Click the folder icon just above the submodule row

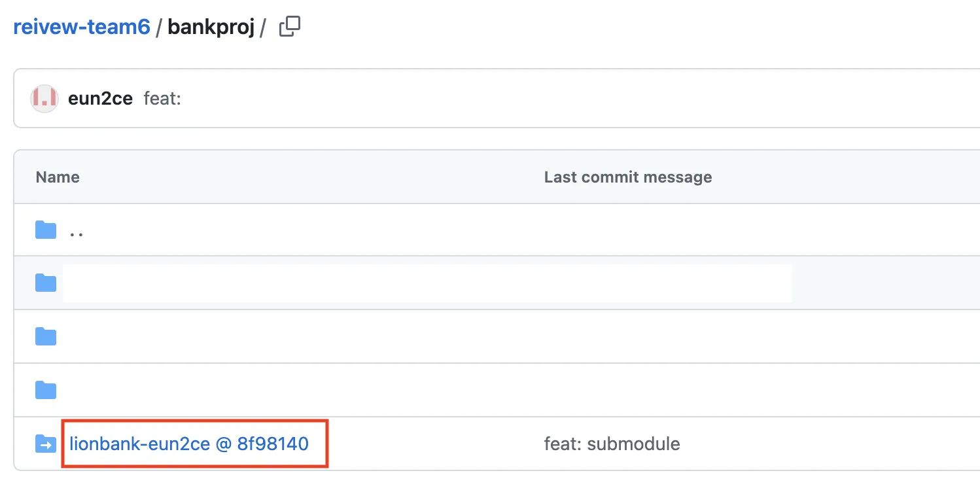[46, 390]
